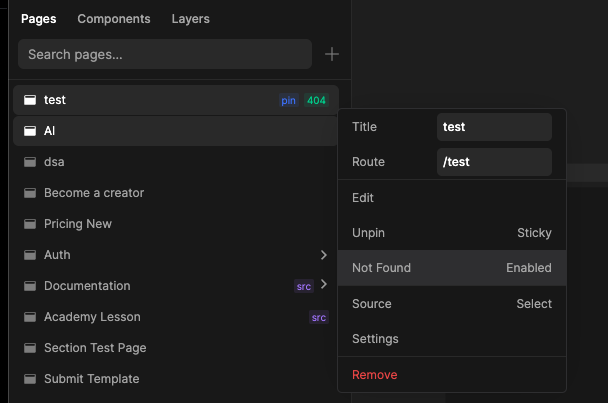Open the Source Select dropdown

(x=452, y=304)
